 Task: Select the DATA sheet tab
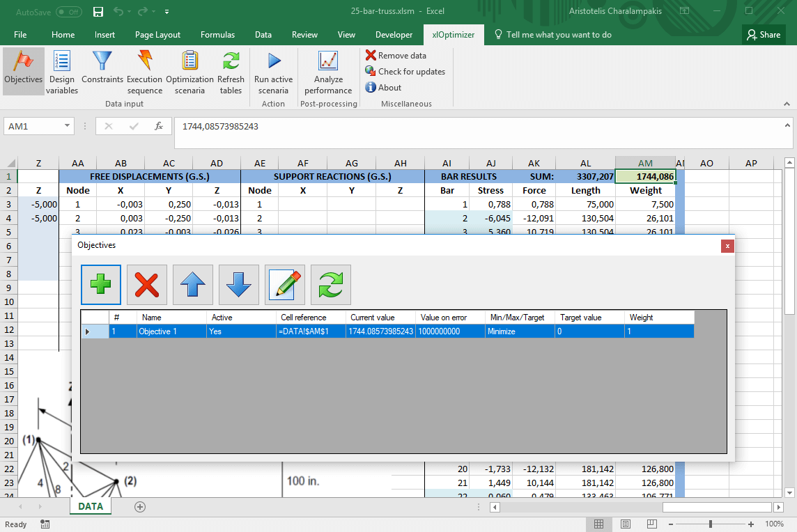click(x=91, y=506)
